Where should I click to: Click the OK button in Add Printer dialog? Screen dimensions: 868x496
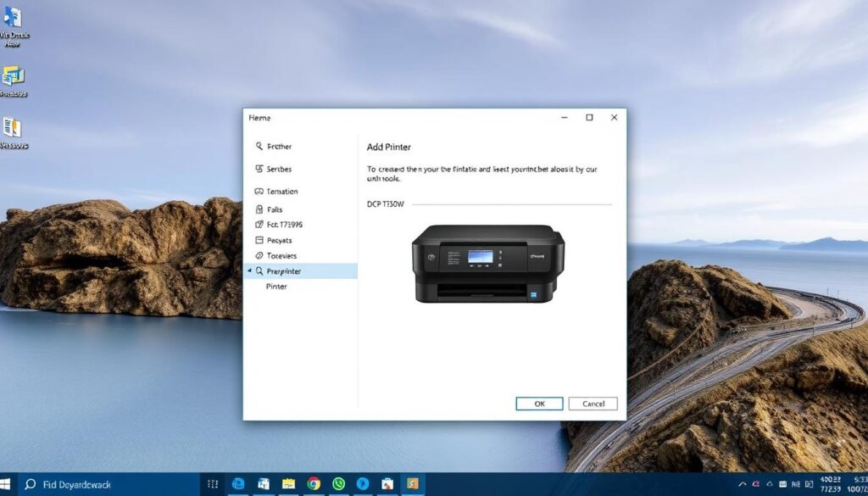click(x=539, y=404)
